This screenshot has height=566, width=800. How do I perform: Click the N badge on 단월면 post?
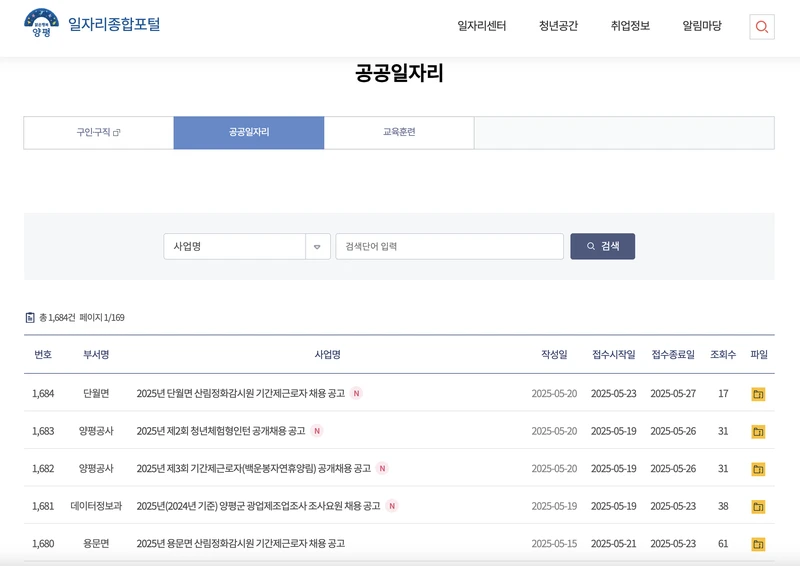357,393
